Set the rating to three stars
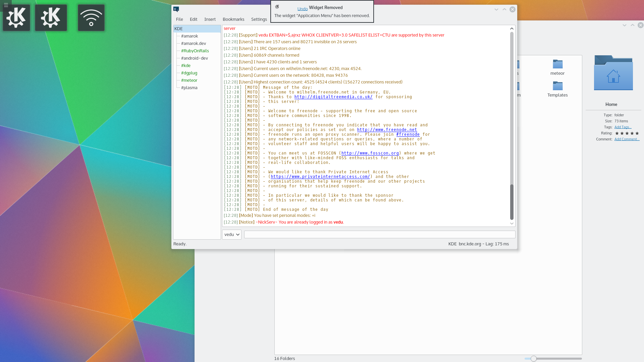This screenshot has height=362, width=644. coord(627,133)
